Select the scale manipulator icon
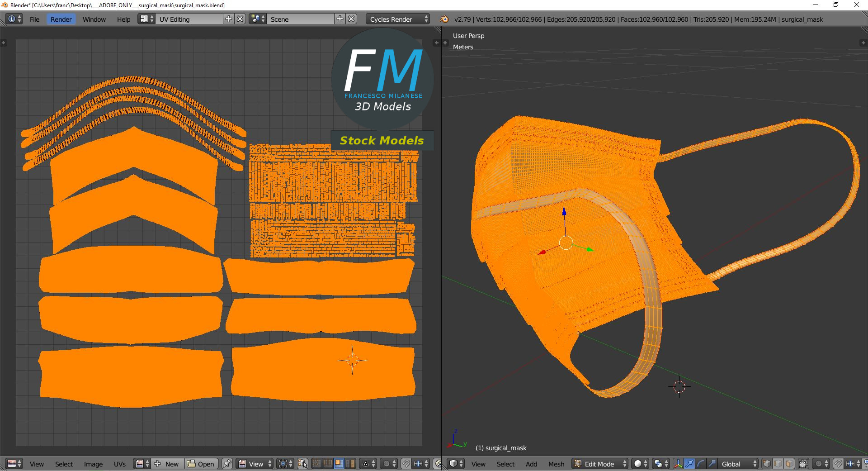868x471 pixels. click(712, 464)
